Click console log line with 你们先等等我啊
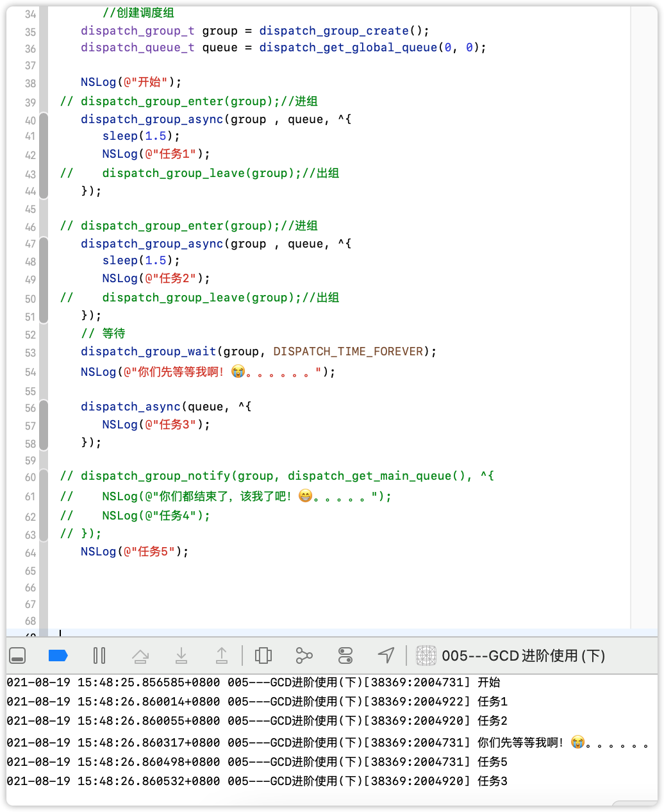The height and width of the screenshot is (812, 664). pos(328,743)
